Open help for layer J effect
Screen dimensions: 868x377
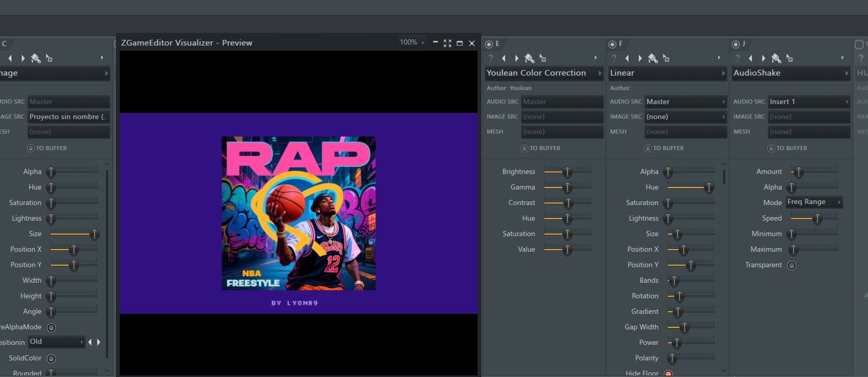pos(737,58)
